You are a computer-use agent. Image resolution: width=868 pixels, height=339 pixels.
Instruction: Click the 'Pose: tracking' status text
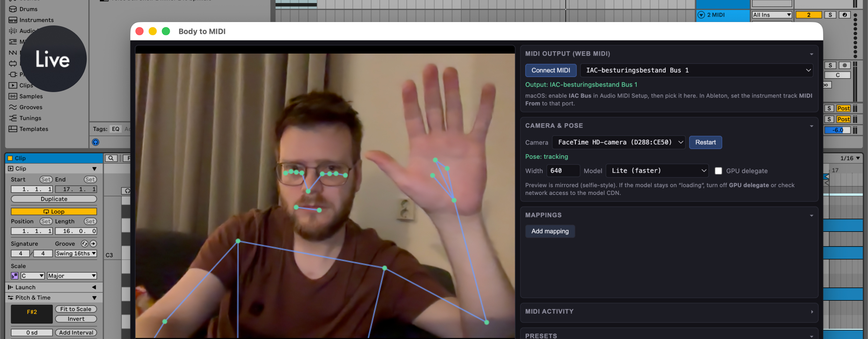tap(546, 156)
